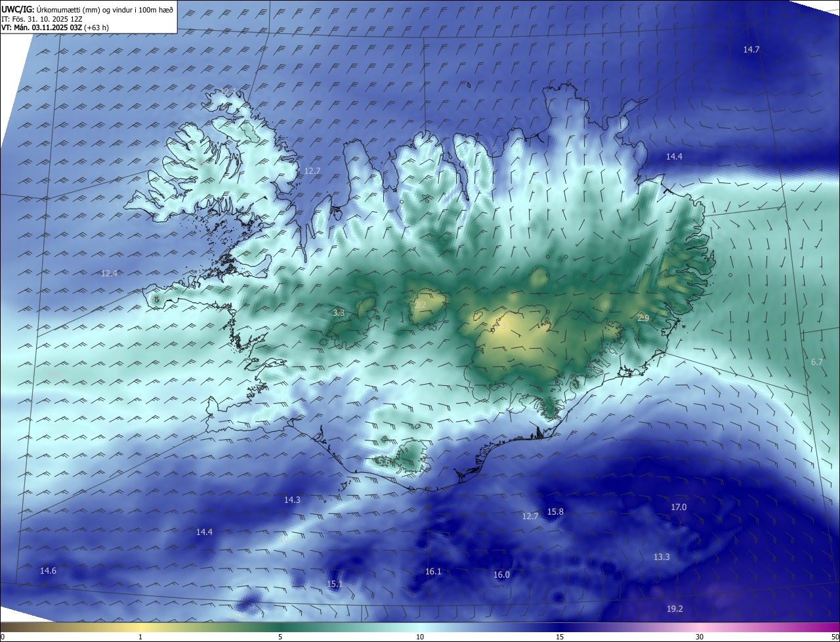Screen dimensions: 840x642
Task: Click the bold UWC/IG source label
Action: pos(17,9)
